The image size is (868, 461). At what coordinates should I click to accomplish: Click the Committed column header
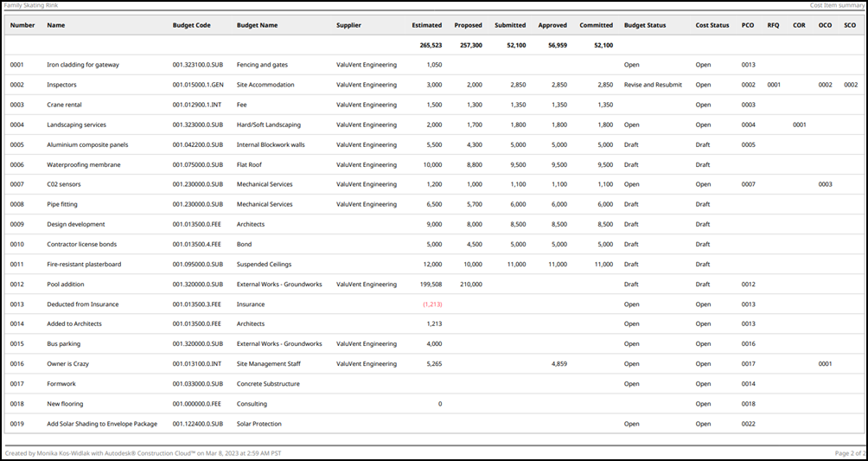[597, 25]
